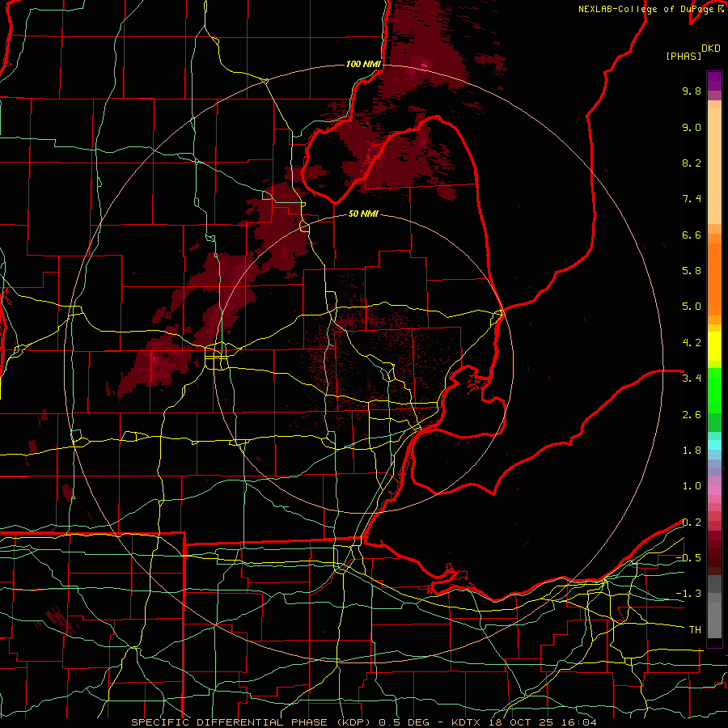This screenshot has width=728, height=728.
Task: Click the -1.3 legend value
Action: (x=688, y=594)
